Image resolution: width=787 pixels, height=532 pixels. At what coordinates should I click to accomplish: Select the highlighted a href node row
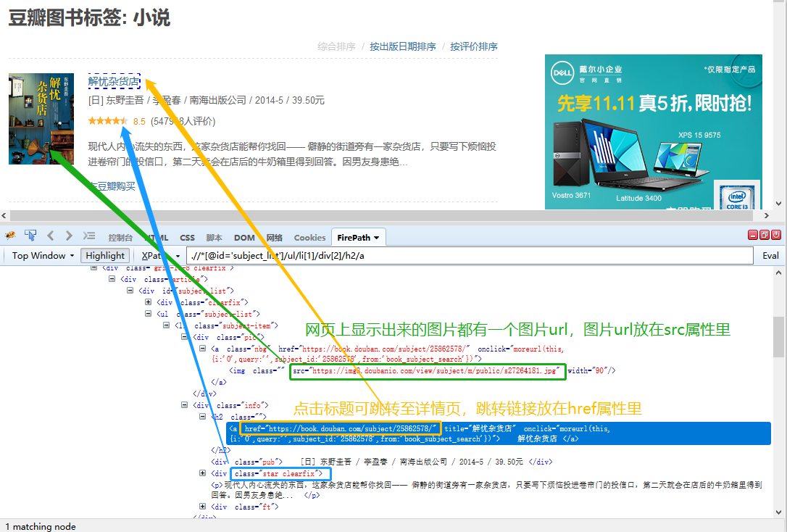click(499, 433)
